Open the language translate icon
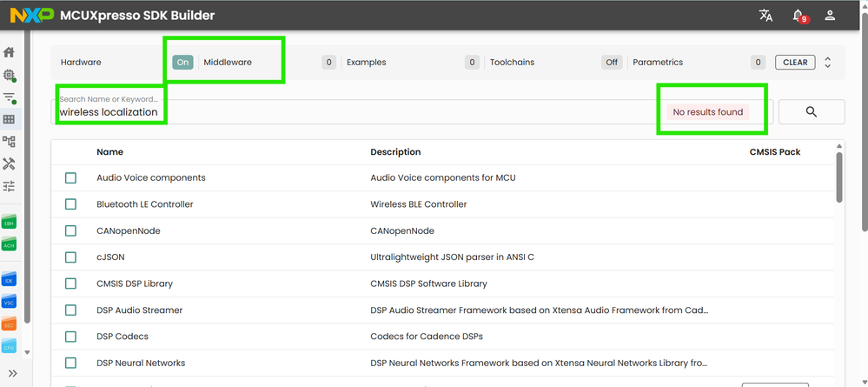 [x=765, y=16]
